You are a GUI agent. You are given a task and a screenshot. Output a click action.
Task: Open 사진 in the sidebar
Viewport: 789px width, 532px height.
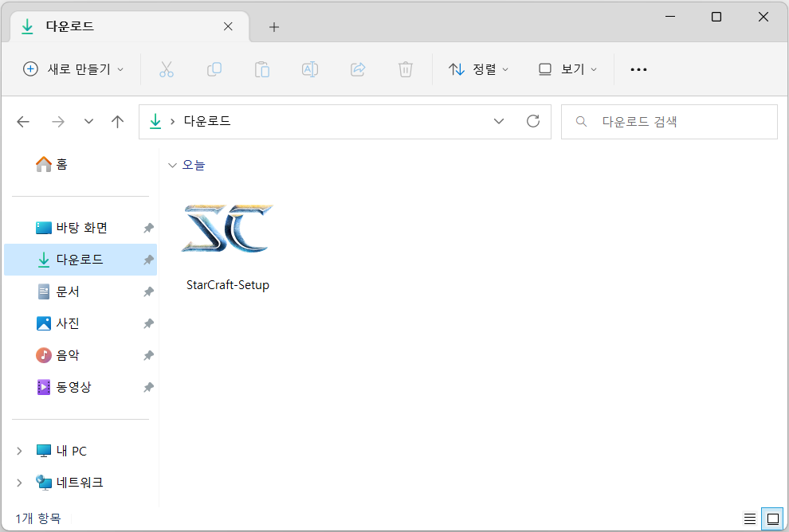click(80, 323)
